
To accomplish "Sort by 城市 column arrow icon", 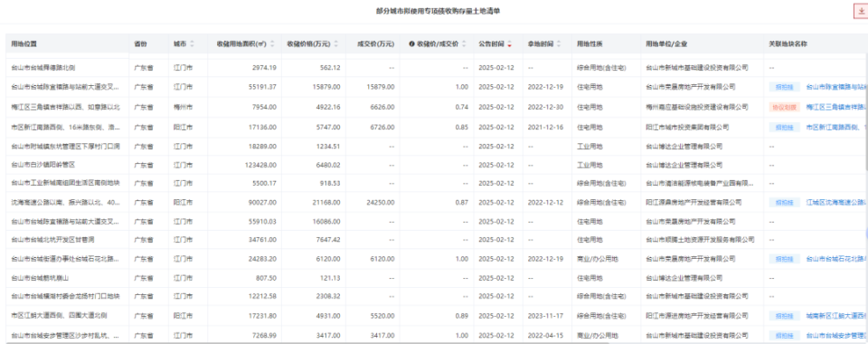I will pyautogui.click(x=192, y=43).
